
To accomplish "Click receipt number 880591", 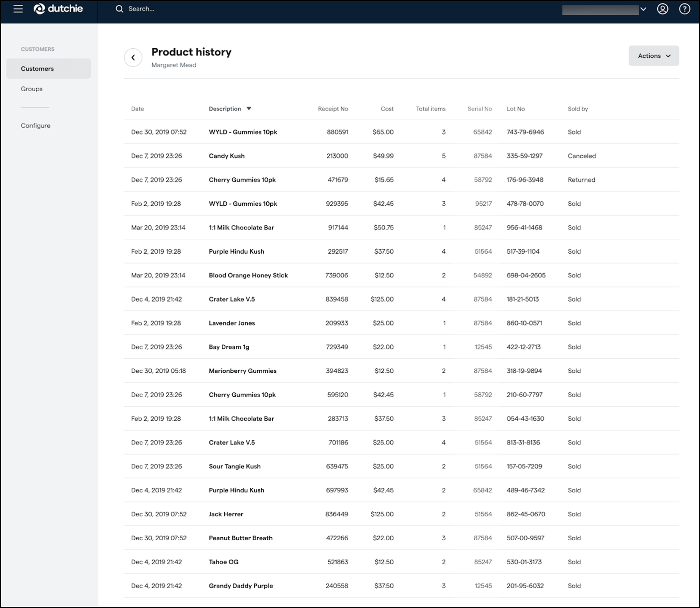I will (339, 132).
